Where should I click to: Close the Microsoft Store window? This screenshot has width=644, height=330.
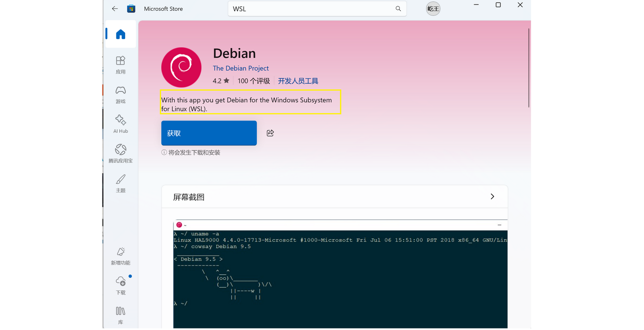[520, 5]
